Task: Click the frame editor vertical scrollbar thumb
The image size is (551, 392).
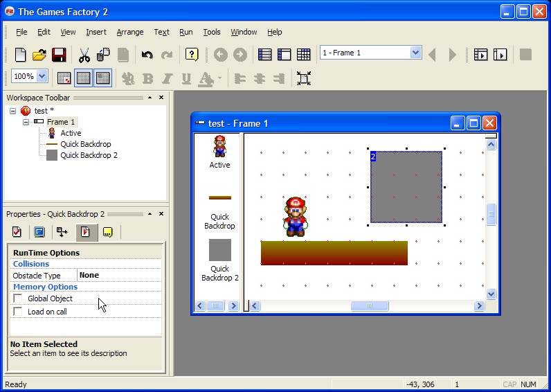Action: [491, 214]
